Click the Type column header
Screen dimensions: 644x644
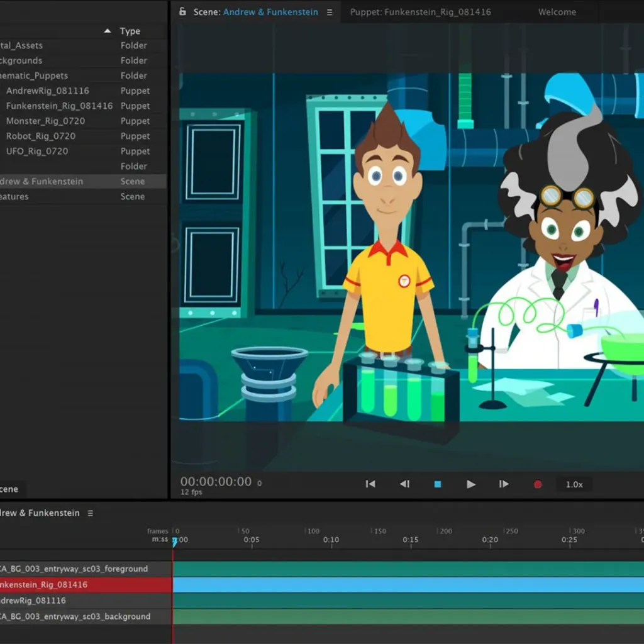(130, 31)
